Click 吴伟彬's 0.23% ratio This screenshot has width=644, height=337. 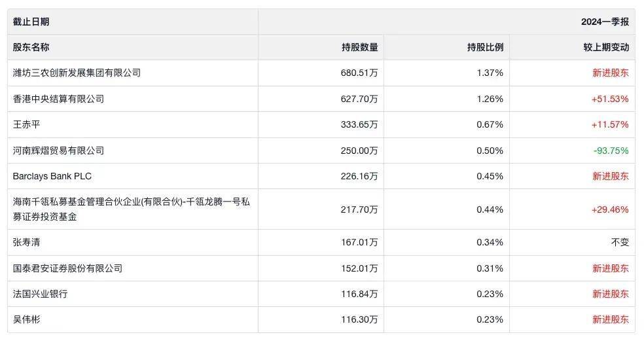tap(490, 319)
